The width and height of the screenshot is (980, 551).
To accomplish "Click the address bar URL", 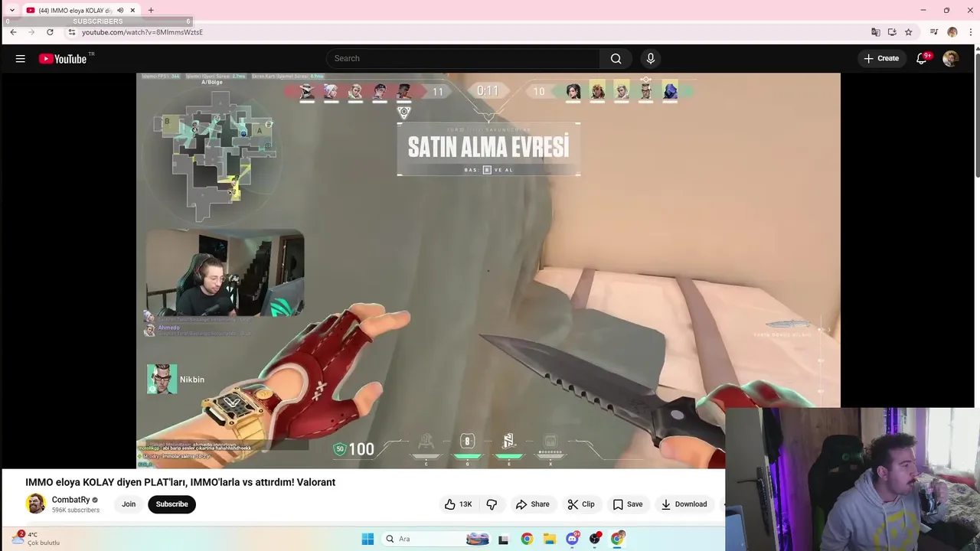I will (142, 32).
